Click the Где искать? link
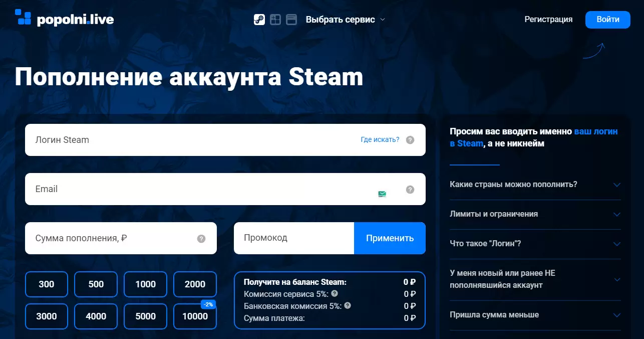The height and width of the screenshot is (339, 644). coord(380,140)
